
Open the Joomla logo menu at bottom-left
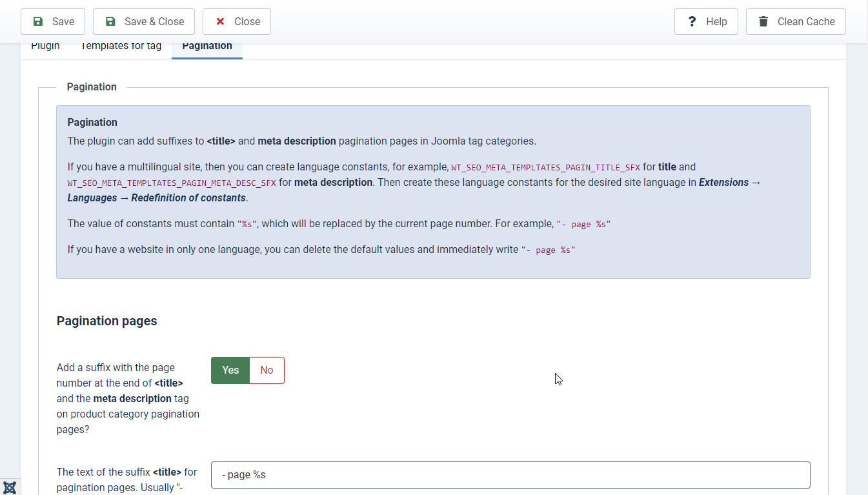click(10, 487)
